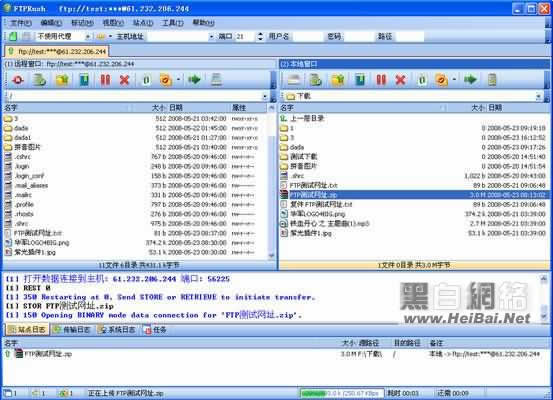Switch to the 系统日志 tab
553x400 pixels.
coord(118,330)
